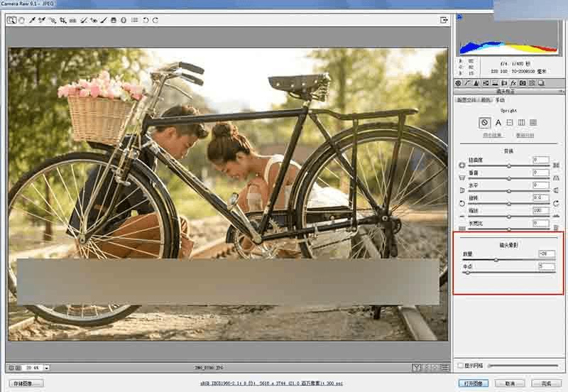Rotate image 90 degrees clockwise
Viewport: 568px width, 392px height.
pos(155,21)
